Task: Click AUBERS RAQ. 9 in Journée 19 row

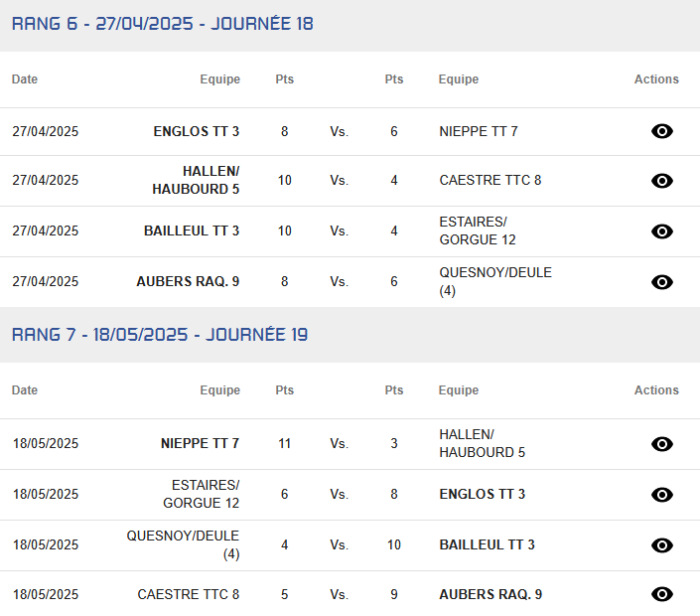Action: [x=490, y=594]
